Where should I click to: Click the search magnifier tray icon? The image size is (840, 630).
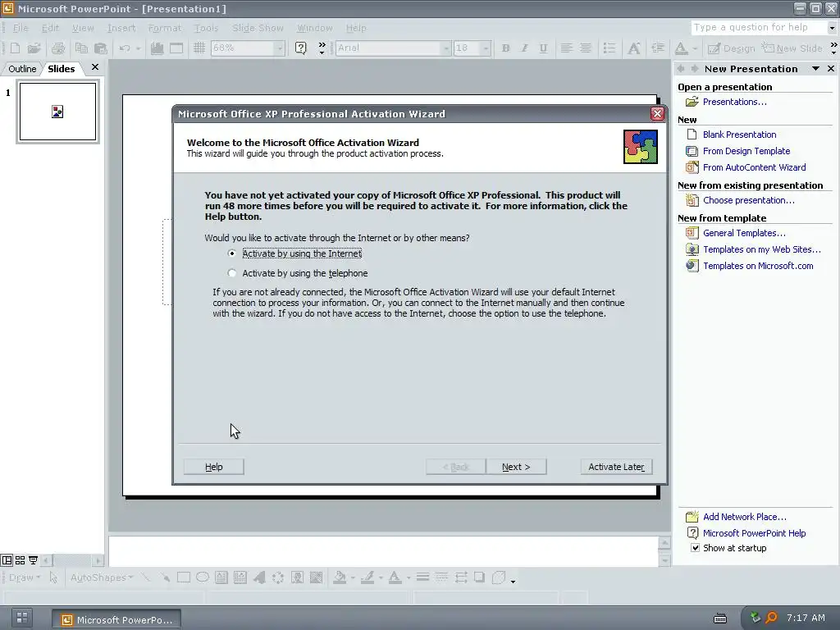pyautogui.click(x=771, y=618)
